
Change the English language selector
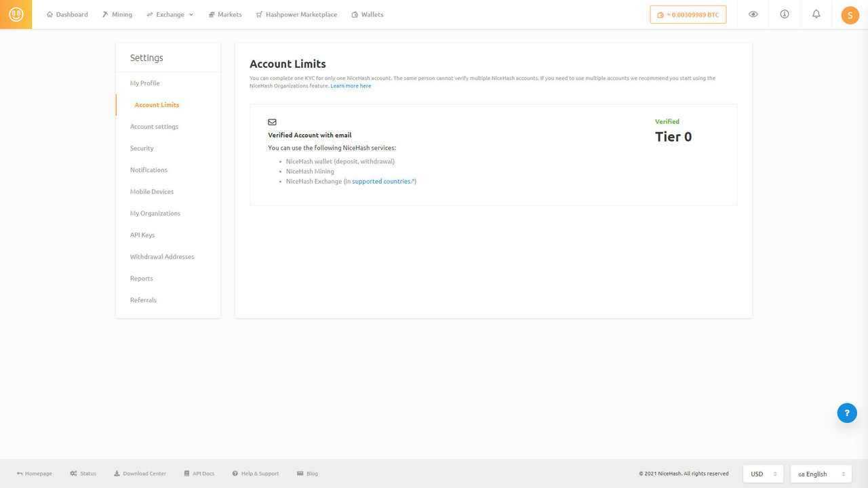click(x=821, y=473)
